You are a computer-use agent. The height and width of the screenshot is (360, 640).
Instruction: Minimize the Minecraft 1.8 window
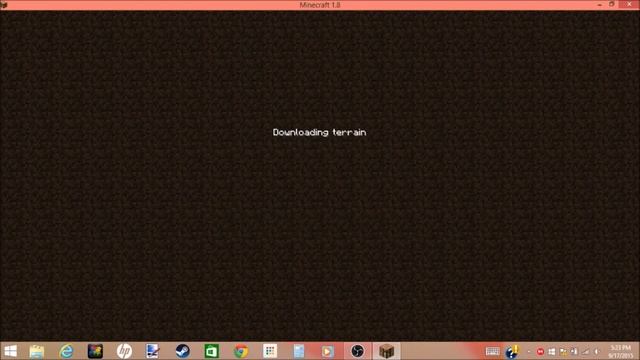click(599, 4)
